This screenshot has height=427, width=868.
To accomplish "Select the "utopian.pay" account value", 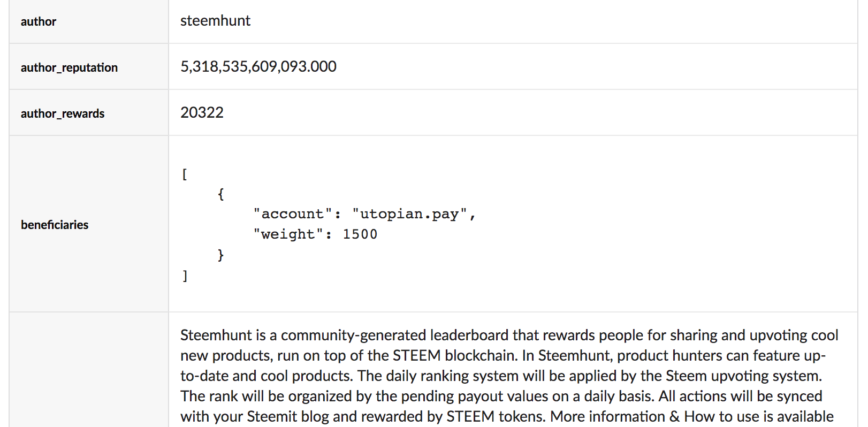I will tap(409, 214).
